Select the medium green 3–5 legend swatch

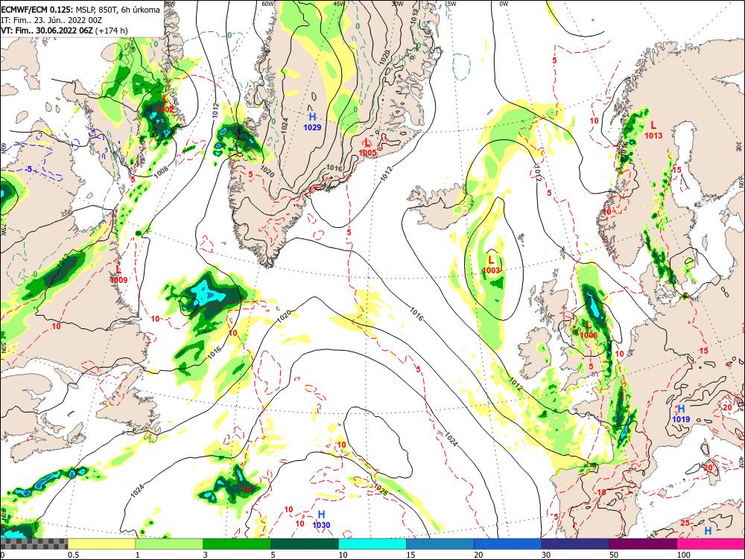[237, 544]
